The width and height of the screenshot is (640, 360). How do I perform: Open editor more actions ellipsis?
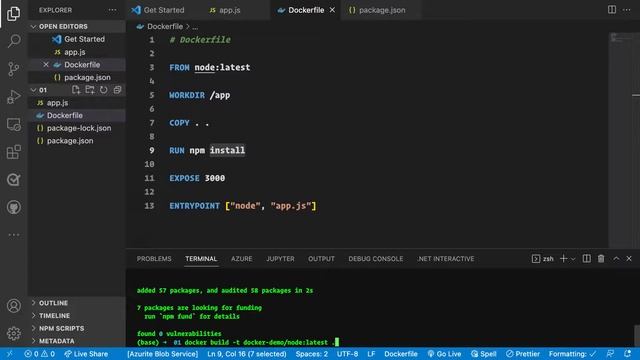click(627, 10)
